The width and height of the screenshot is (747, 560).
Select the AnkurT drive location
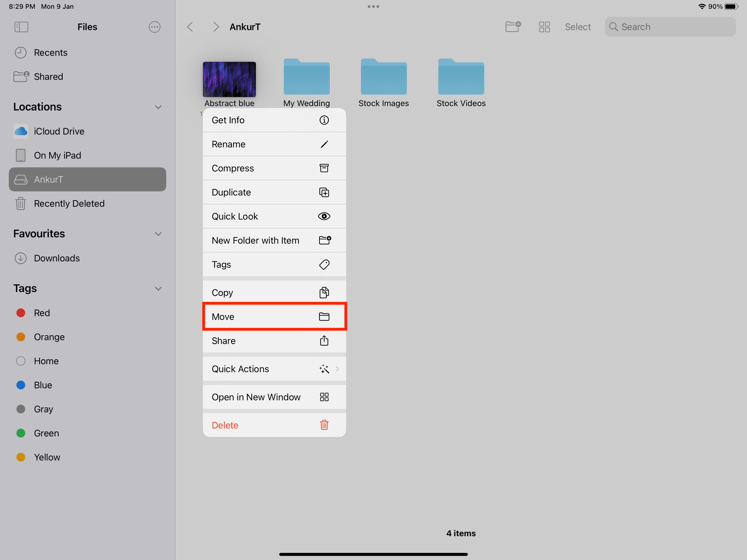coord(87,179)
